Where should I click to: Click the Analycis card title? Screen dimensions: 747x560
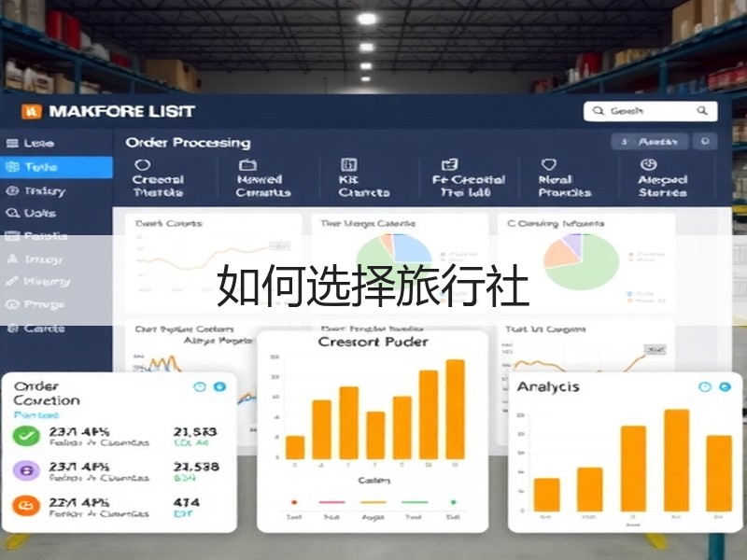(548, 386)
